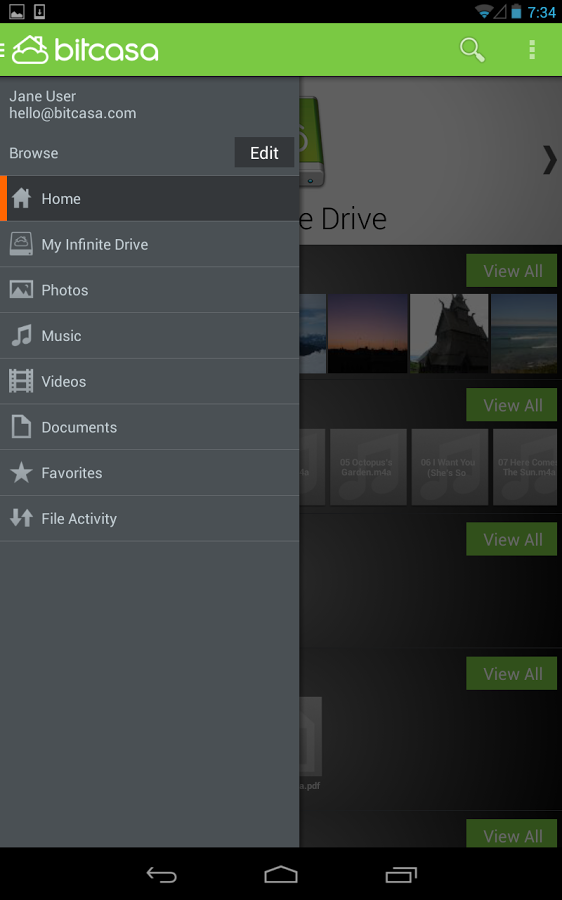Tap the Android recent apps button
This screenshot has height=900, width=562.
coord(401,875)
